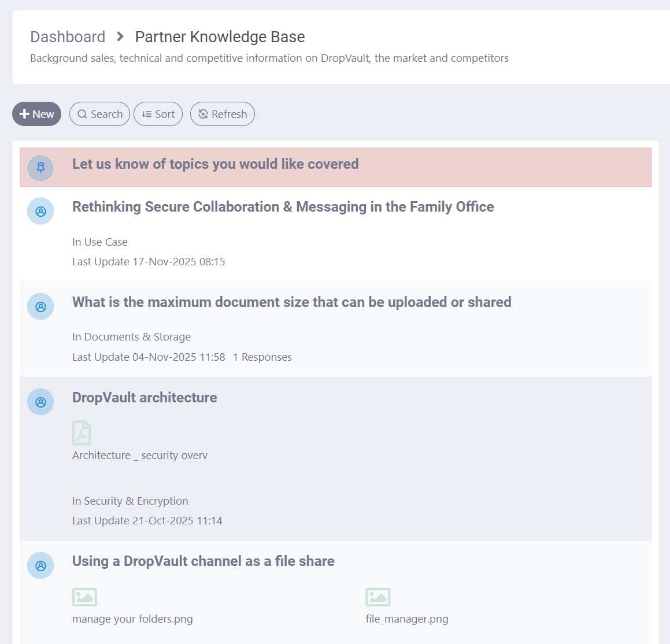Screen dimensions: 670x644
Task: Refresh the knowledge base list
Action: (222, 114)
